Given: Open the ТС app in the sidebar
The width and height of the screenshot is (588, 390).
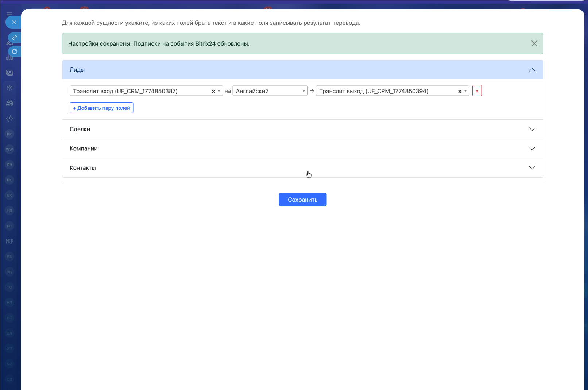Looking at the screenshot, I should 9,287.
